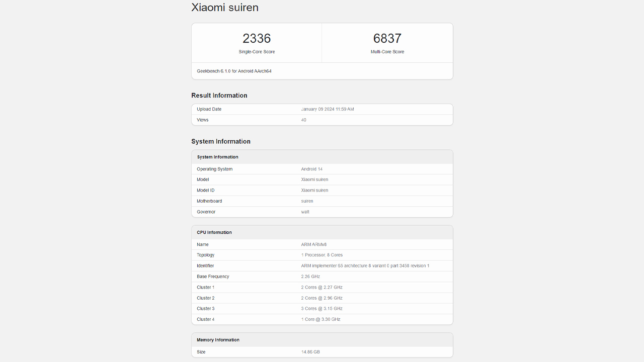Click "Geekbench 6.1.0 for Android AArch64" text
The image size is (644, 362).
(x=234, y=71)
